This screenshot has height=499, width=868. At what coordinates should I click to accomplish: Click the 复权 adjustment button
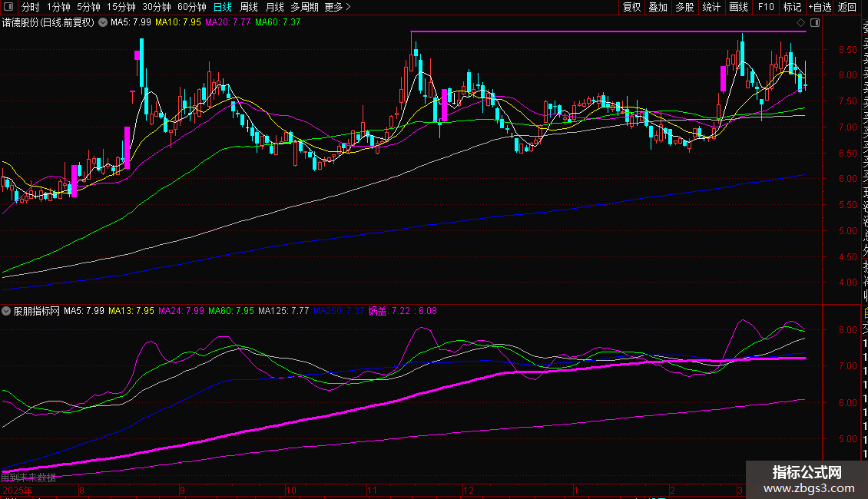click(x=631, y=7)
